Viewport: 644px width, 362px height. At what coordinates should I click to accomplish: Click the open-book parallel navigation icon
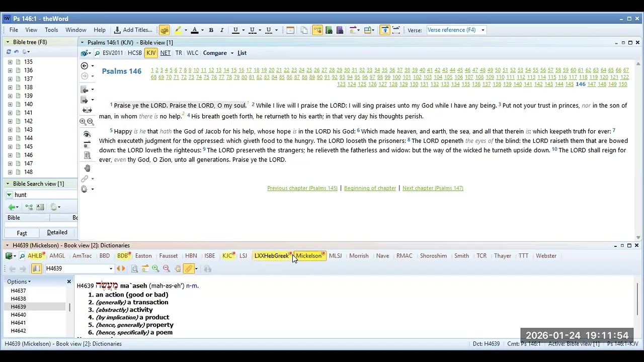(x=87, y=110)
